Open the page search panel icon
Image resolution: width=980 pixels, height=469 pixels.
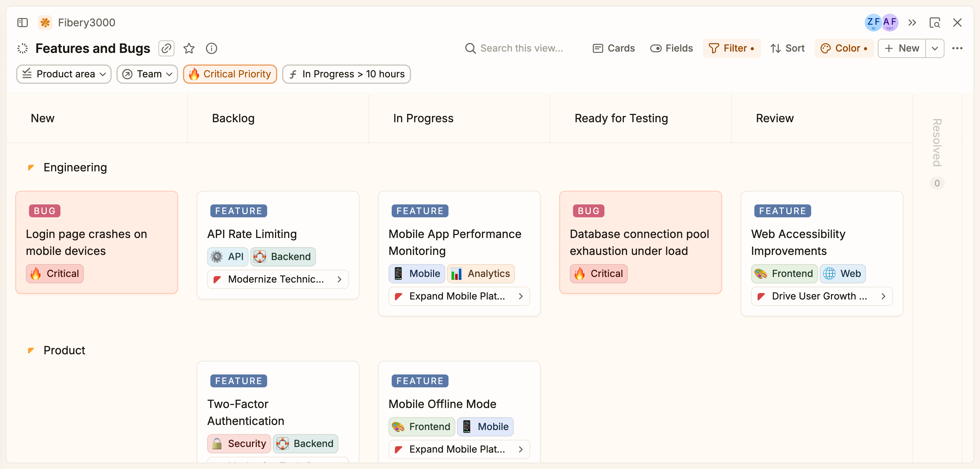pos(934,23)
